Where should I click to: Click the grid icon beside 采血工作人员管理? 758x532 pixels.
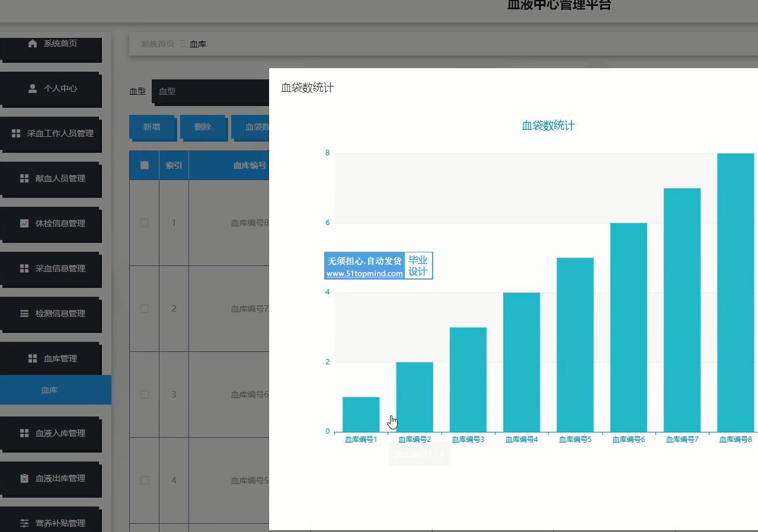coord(16,133)
